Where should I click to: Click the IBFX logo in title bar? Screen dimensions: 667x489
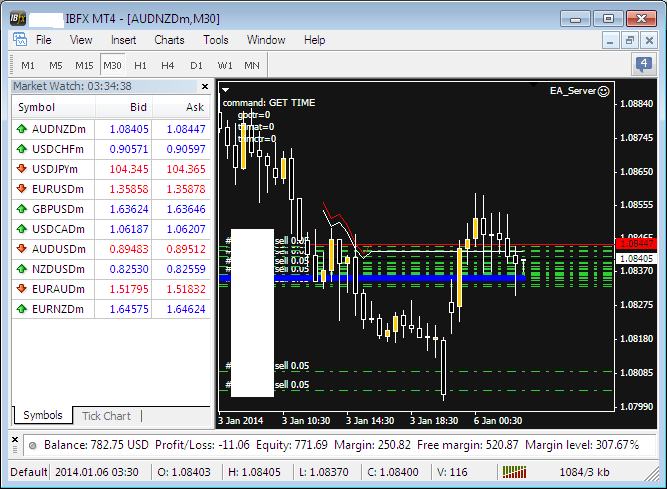point(18,19)
